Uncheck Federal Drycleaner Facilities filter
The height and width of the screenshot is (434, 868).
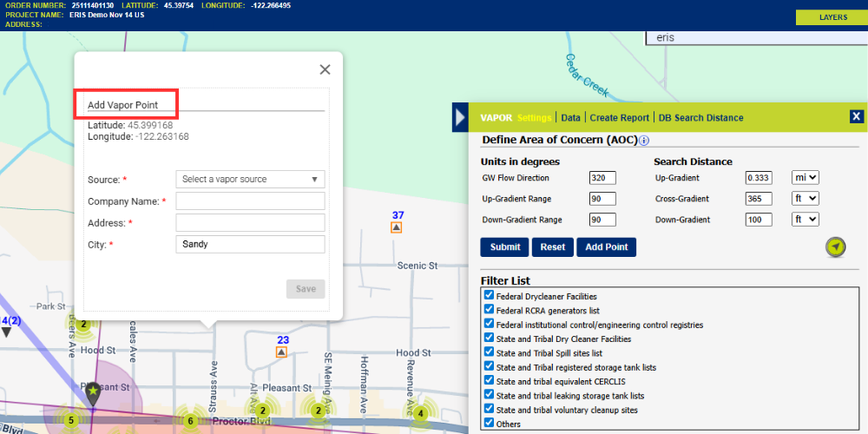(489, 296)
